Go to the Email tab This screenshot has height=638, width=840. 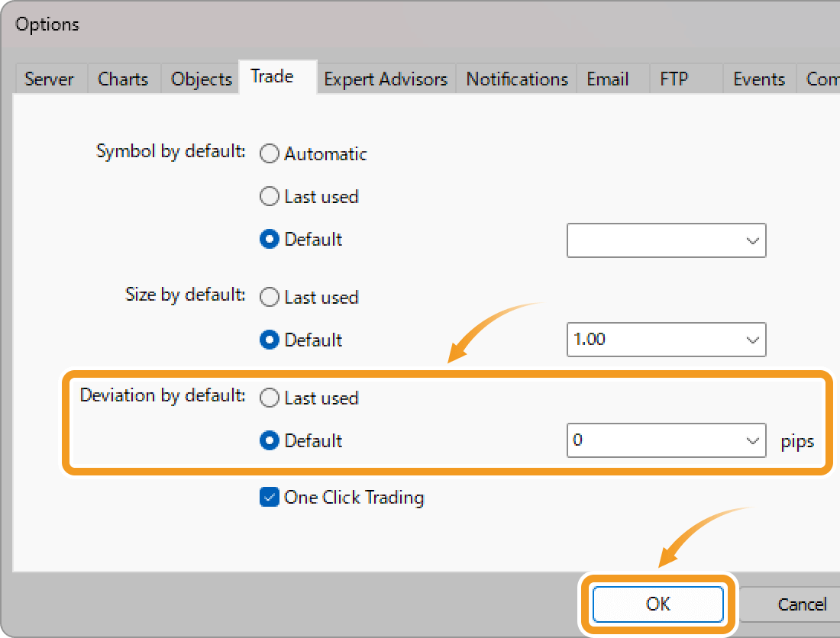pyautogui.click(x=613, y=79)
